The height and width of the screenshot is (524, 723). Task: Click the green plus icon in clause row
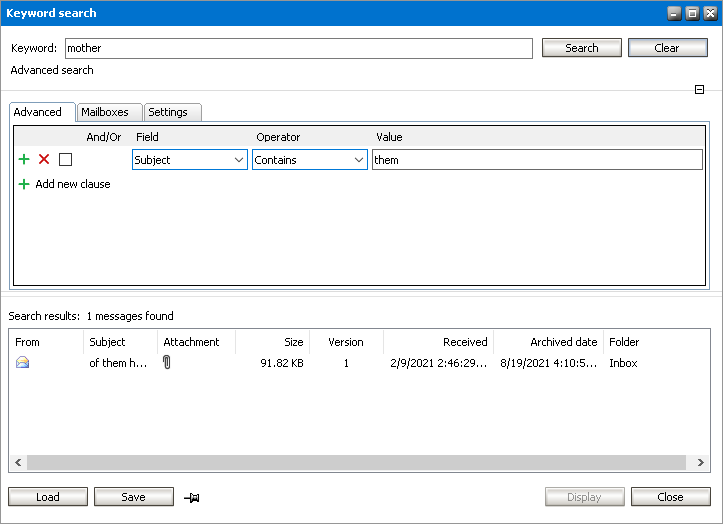click(24, 159)
